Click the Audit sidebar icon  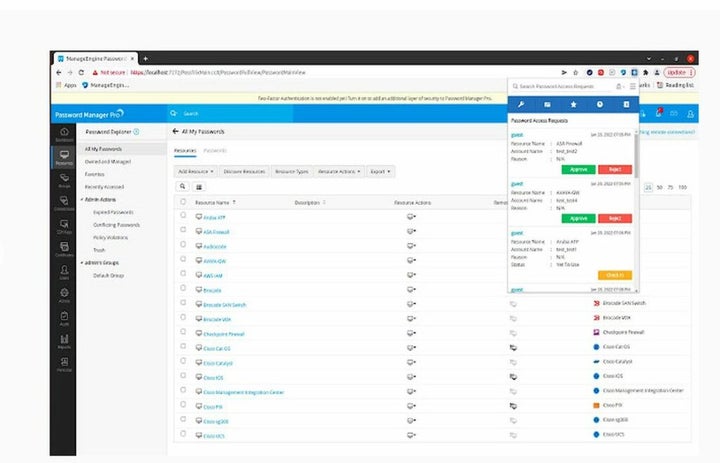pyautogui.click(x=64, y=318)
